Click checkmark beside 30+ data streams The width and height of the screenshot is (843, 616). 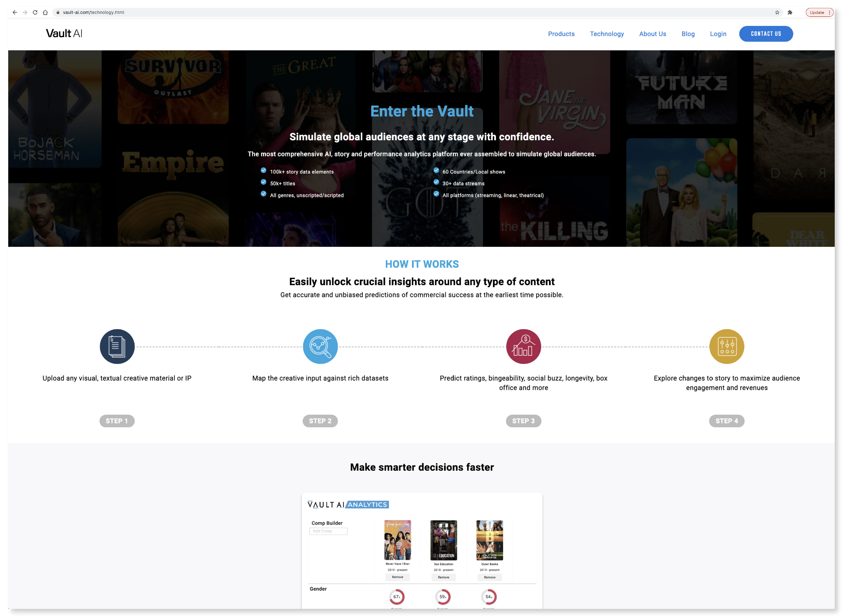coord(436,182)
